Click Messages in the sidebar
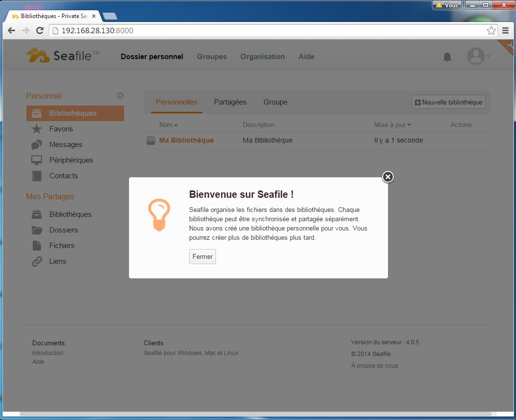516x420 pixels. (x=66, y=145)
